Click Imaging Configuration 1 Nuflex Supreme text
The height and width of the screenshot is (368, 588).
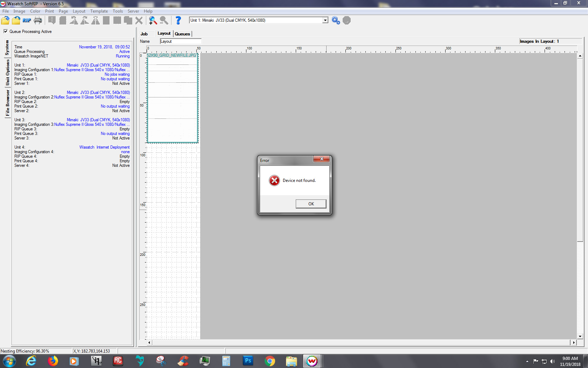pos(92,70)
